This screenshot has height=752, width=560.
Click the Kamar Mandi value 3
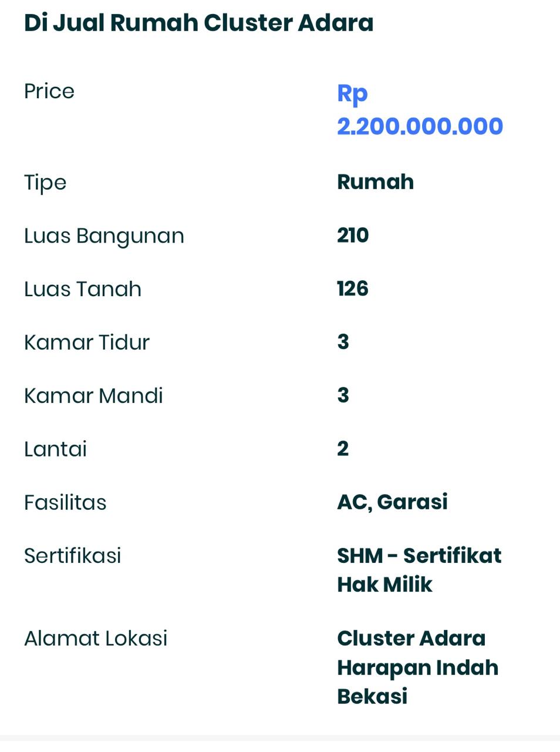pos(343,395)
